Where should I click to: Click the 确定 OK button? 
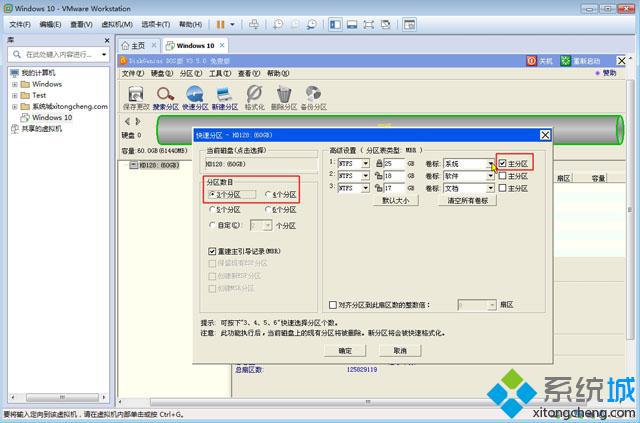pyautogui.click(x=345, y=351)
